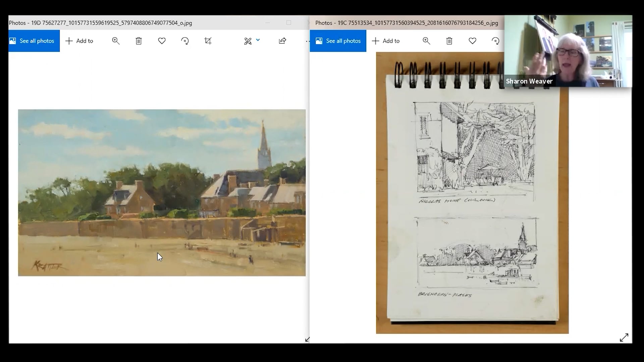
Task: Delete the landscape painting photo via trash icon
Action: 139,41
